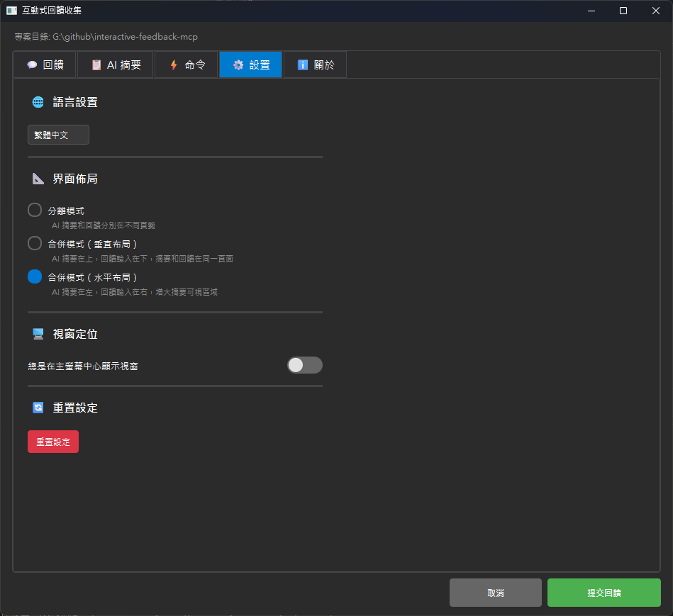The width and height of the screenshot is (673, 616).
Task: Click the green 提交回饋 button
Action: coord(604,592)
